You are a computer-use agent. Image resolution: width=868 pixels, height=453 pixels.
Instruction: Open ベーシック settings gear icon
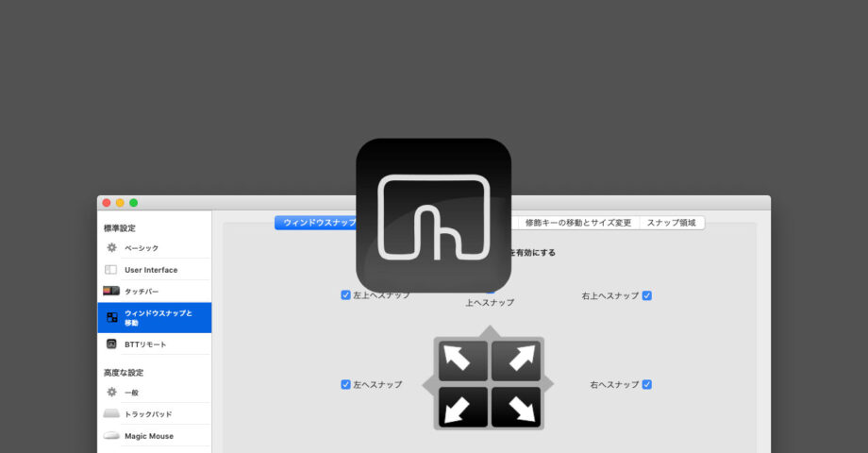pyautogui.click(x=112, y=247)
